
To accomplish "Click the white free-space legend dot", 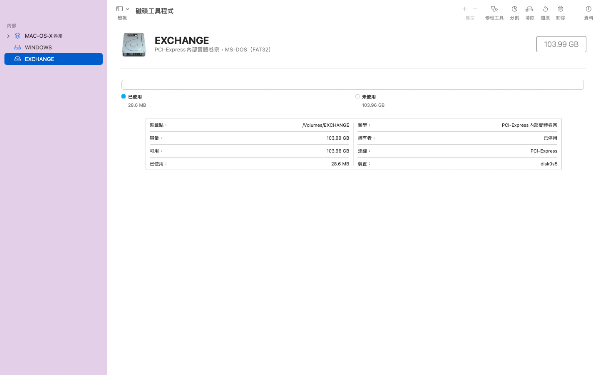I will (357, 96).
